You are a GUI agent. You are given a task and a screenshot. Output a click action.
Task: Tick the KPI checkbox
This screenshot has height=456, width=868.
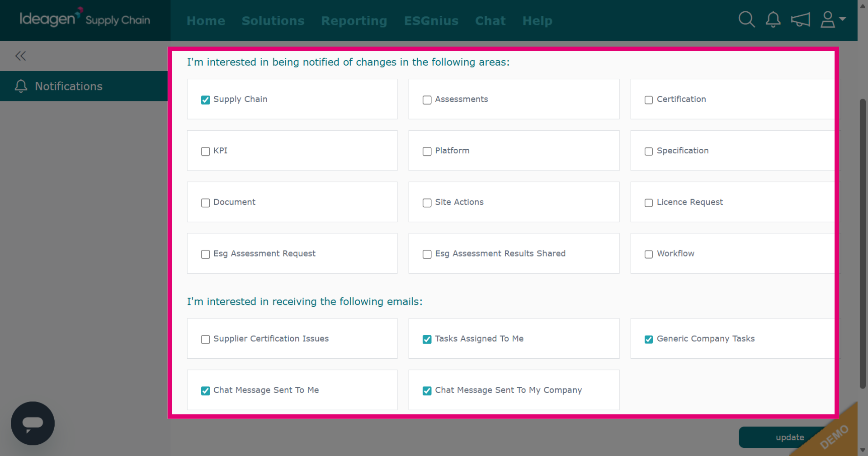205,151
